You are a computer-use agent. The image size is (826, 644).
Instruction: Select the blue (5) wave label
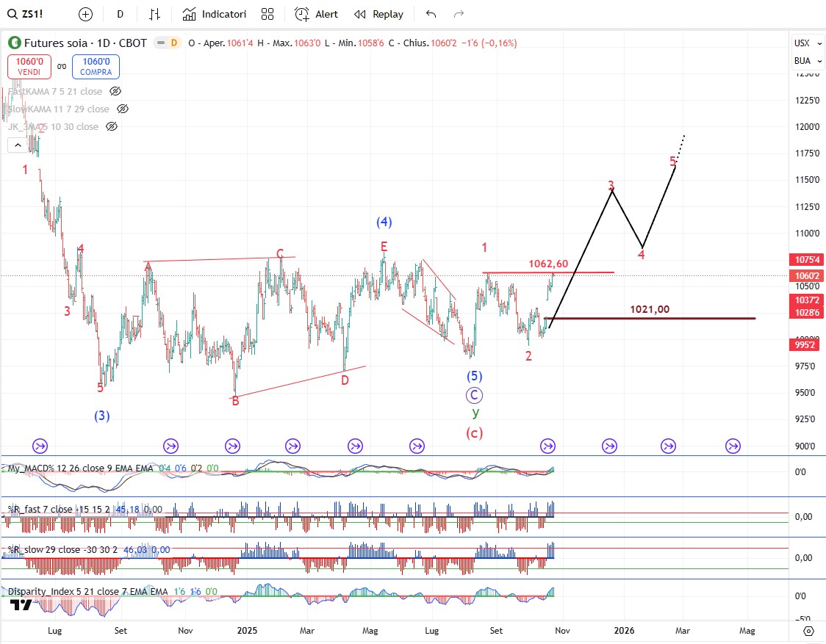474,375
